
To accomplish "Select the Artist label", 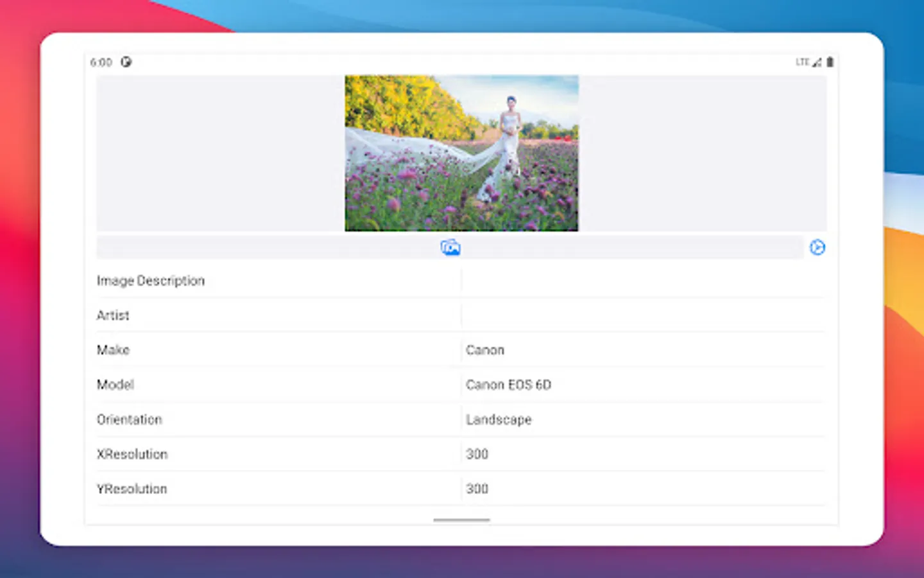I will pos(113,315).
